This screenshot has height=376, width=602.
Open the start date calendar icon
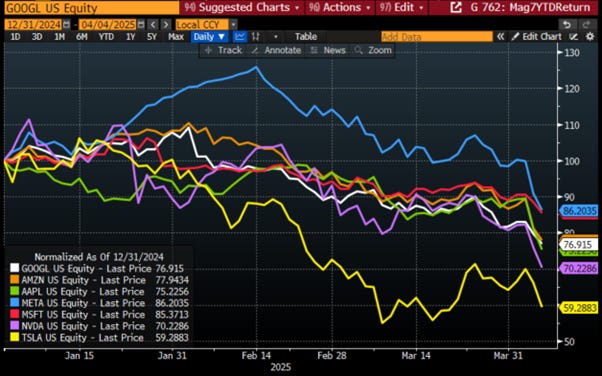click(x=66, y=25)
